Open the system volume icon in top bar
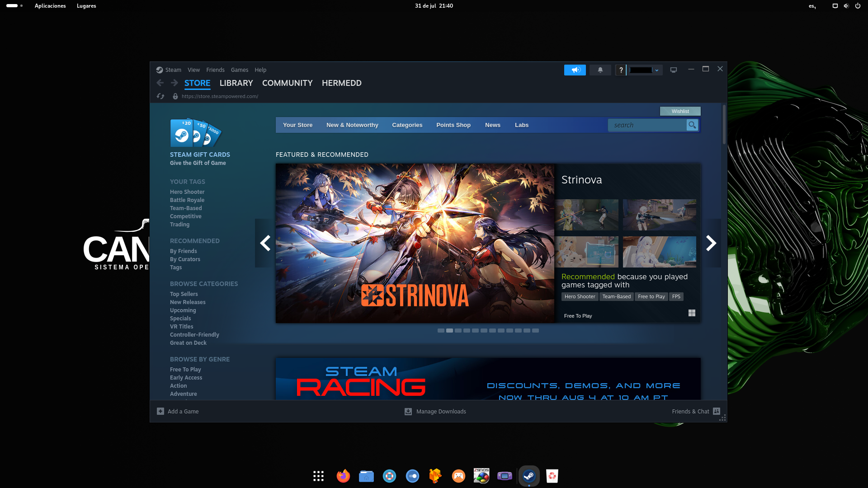The width and height of the screenshot is (868, 488). click(846, 6)
